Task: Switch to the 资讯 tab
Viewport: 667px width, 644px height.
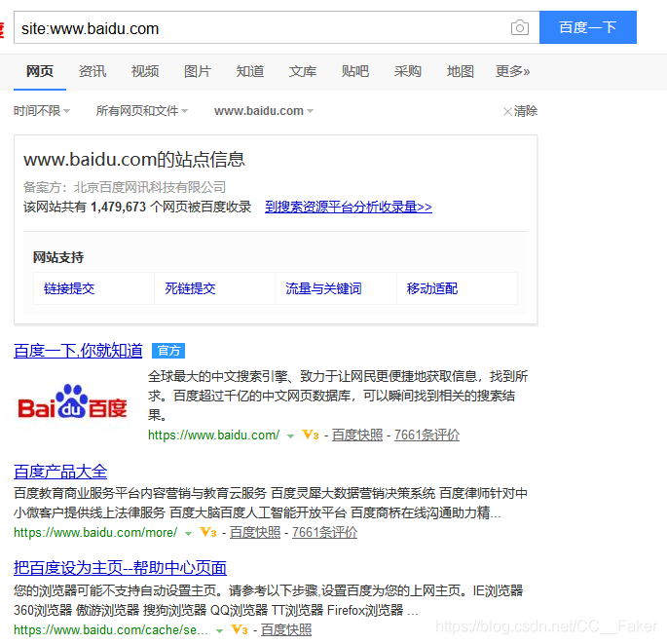Action: pos(93,71)
